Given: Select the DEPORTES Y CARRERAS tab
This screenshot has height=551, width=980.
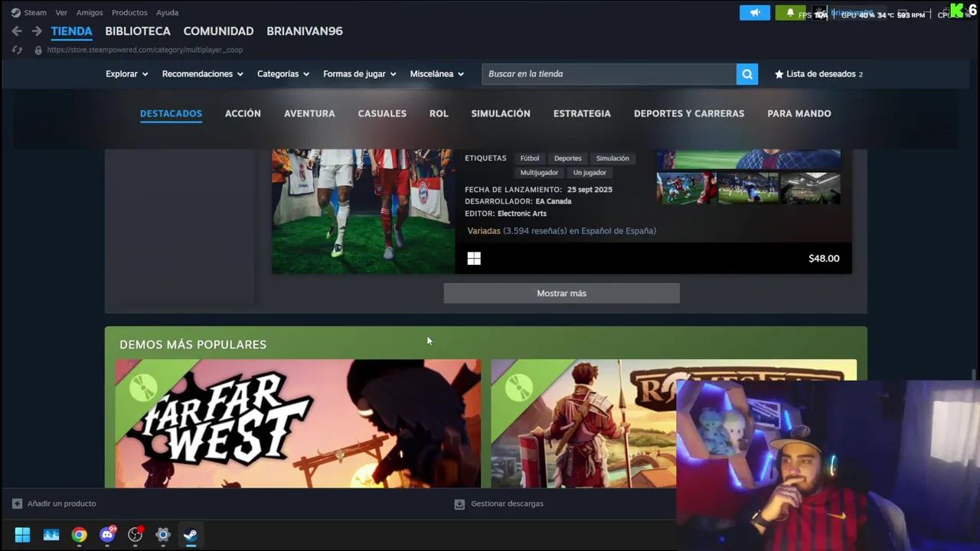Looking at the screenshot, I should pyautogui.click(x=689, y=113).
